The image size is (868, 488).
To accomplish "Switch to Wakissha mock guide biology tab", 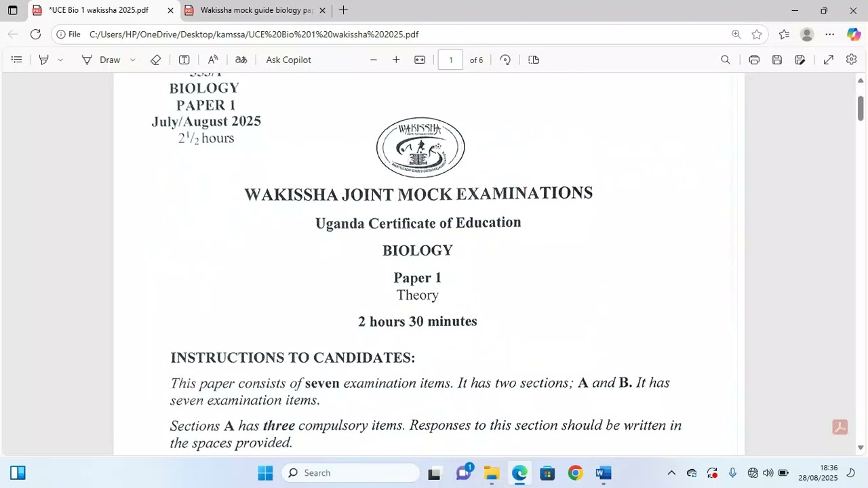I will click(x=256, y=10).
